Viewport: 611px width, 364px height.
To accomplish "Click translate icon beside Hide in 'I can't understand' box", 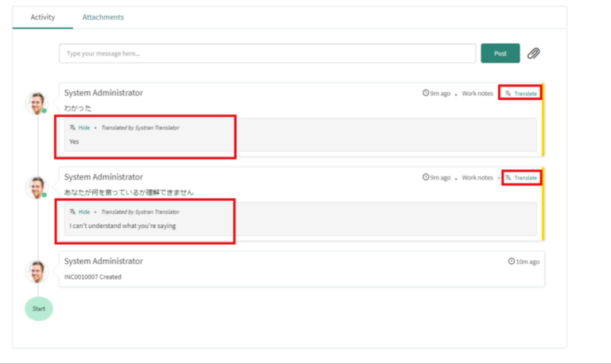I will tap(72, 211).
